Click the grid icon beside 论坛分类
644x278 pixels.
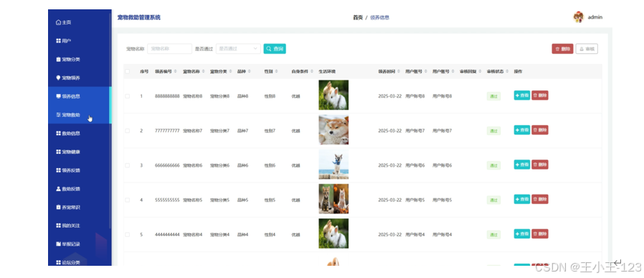pos(58,262)
